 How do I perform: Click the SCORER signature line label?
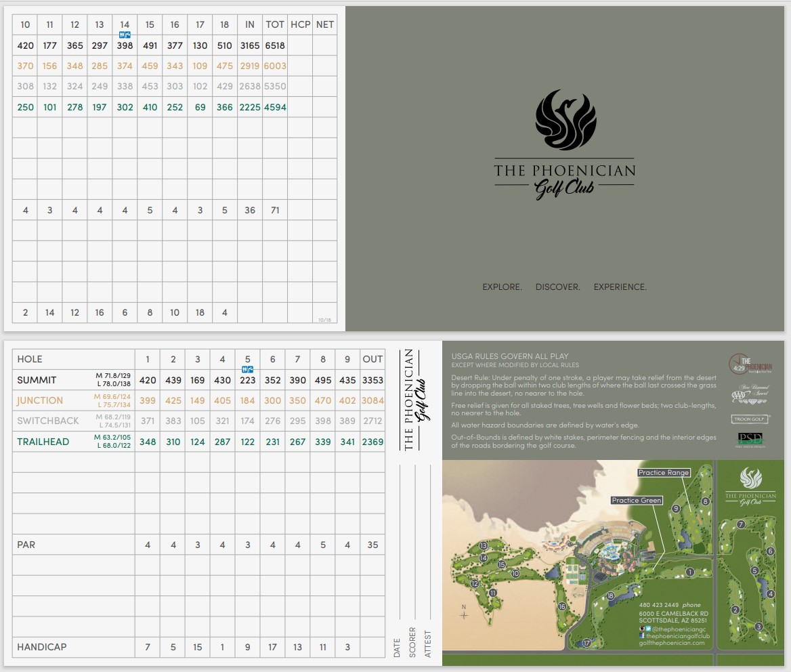click(x=412, y=642)
